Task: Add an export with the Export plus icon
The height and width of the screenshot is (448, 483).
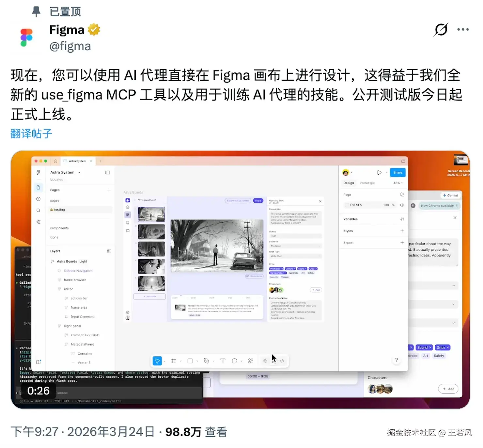Action: pos(402,243)
